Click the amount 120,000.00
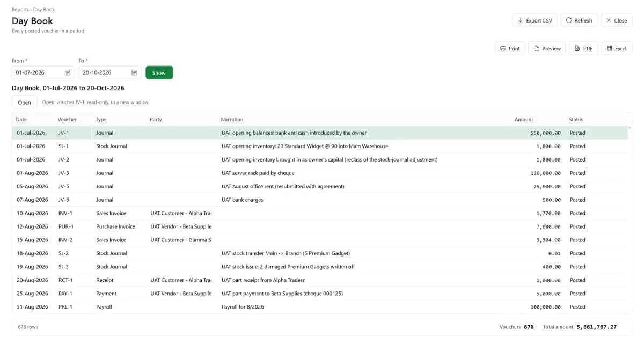Screen dimensions: 644x337 545,173
